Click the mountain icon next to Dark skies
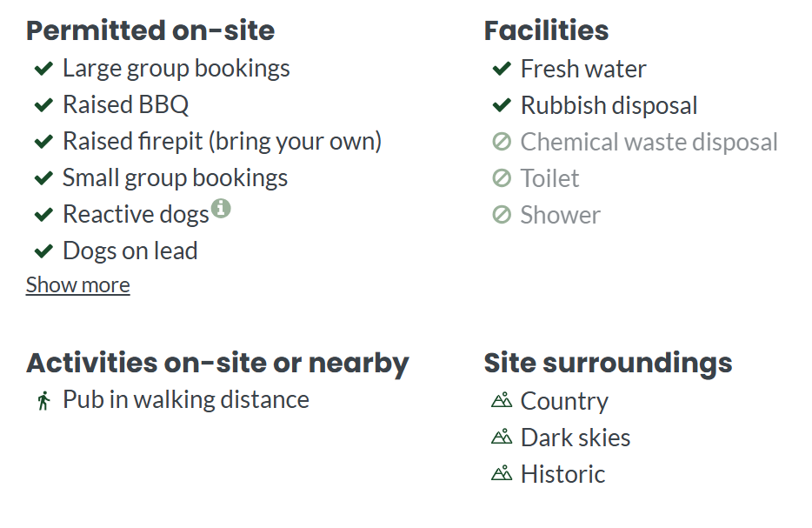The width and height of the screenshot is (812, 528). [502, 438]
